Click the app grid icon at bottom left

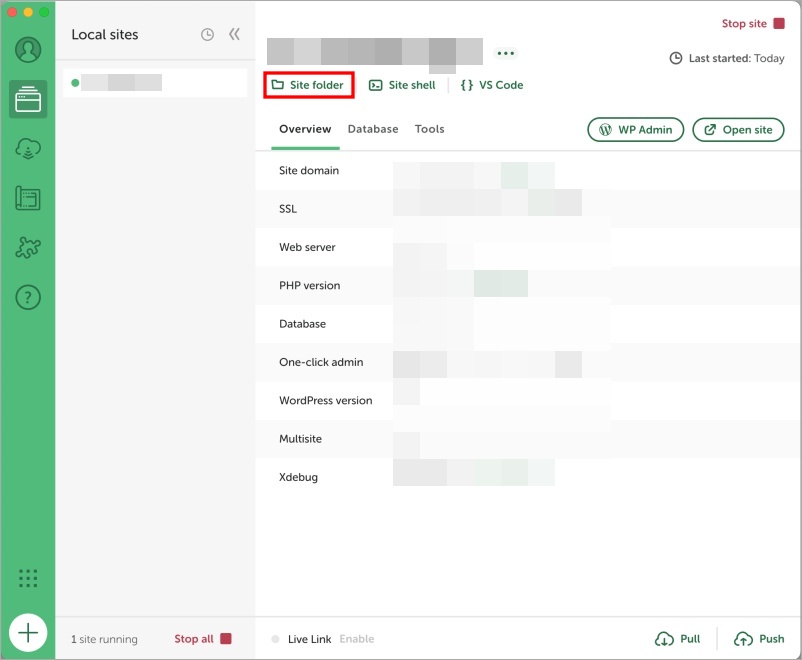[27, 578]
